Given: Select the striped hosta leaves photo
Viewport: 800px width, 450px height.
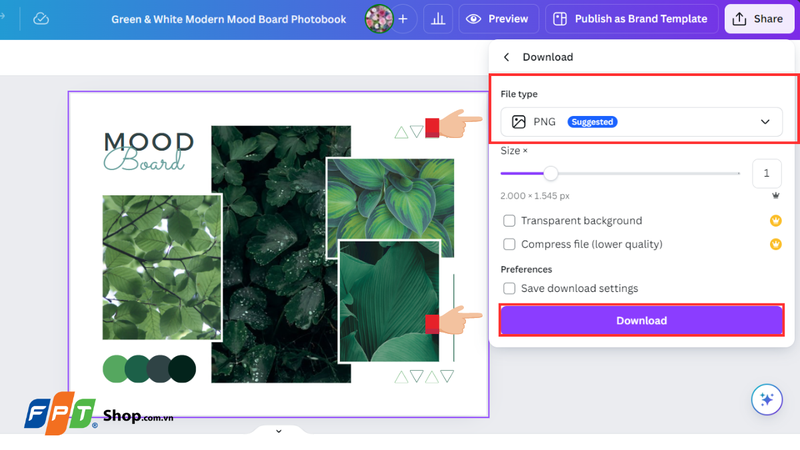Looking at the screenshot, I should pos(390,199).
